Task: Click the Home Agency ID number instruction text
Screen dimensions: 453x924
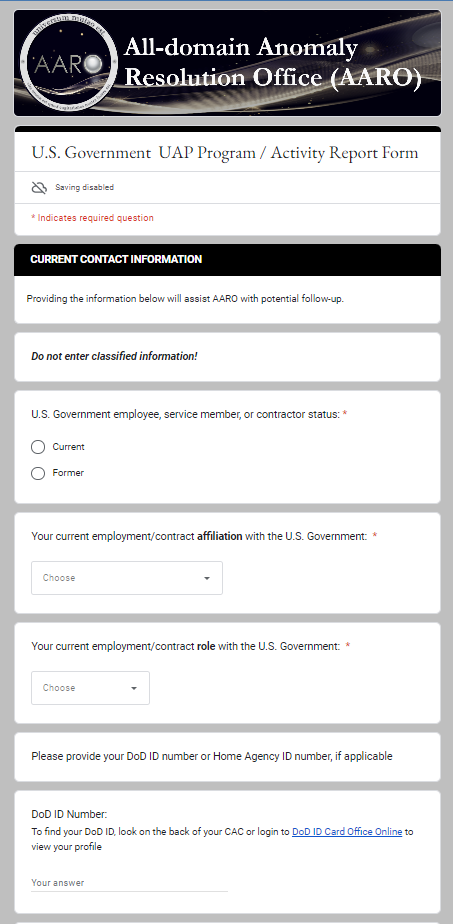Action: pyautogui.click(x=211, y=756)
